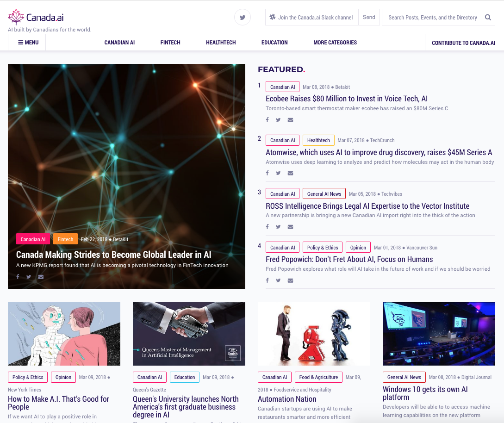Open How to Make A.I. Good headline
This screenshot has height=423, width=504.
pos(58,403)
